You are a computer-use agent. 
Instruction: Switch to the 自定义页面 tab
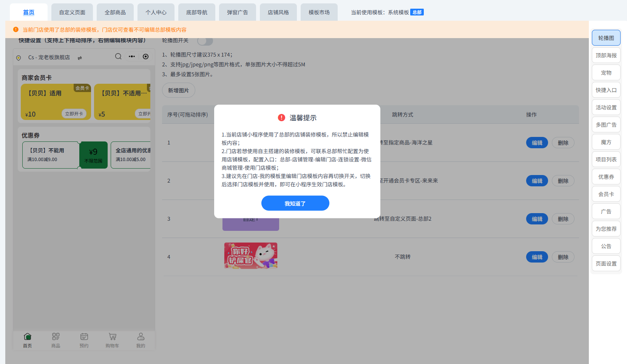[72, 12]
